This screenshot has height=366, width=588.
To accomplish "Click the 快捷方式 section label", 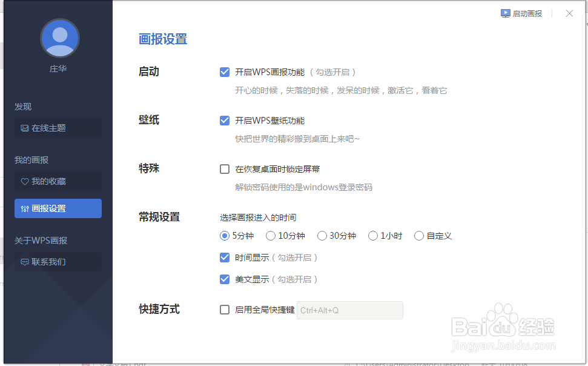I will (159, 309).
